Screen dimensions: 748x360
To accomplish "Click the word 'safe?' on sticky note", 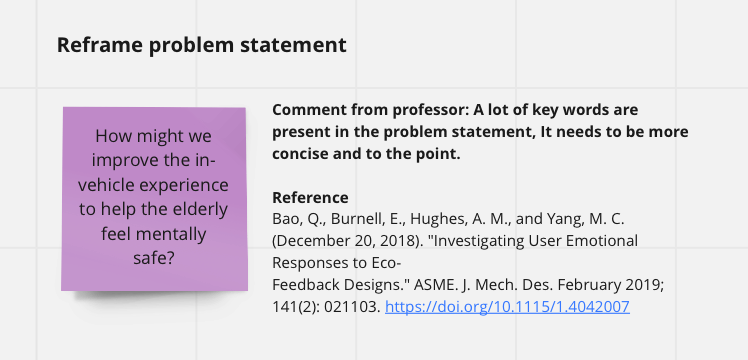I will (154, 258).
